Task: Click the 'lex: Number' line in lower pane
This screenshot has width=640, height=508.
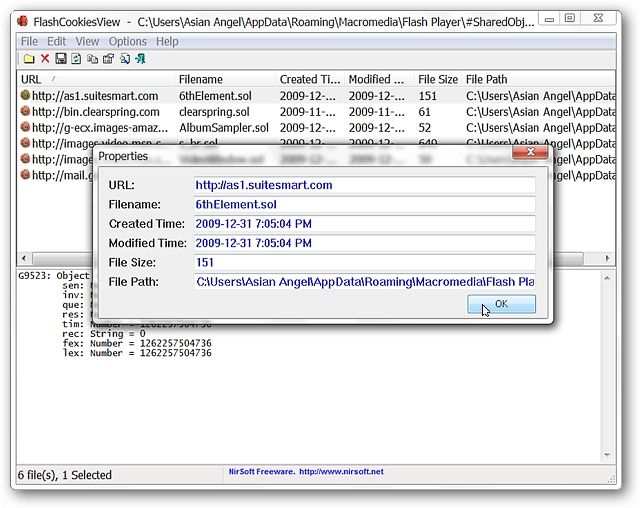Action: [137, 353]
